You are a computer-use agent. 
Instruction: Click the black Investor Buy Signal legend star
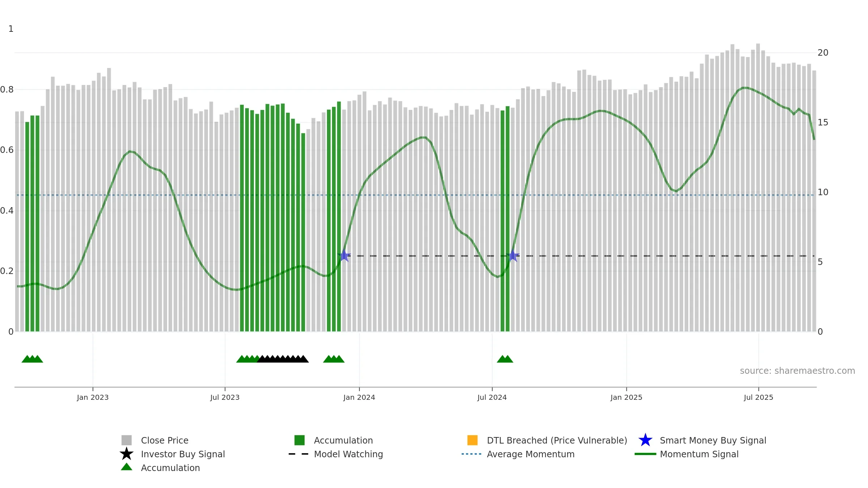click(x=127, y=454)
